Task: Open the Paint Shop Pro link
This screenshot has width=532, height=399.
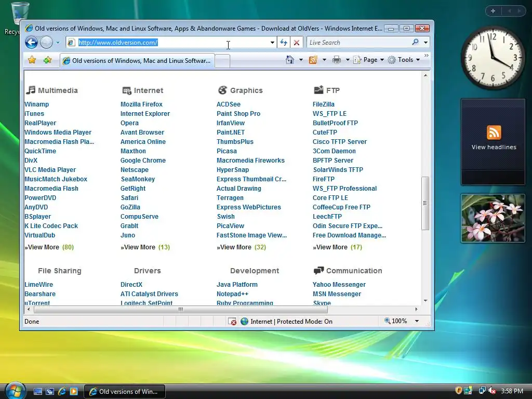Action: [238, 114]
